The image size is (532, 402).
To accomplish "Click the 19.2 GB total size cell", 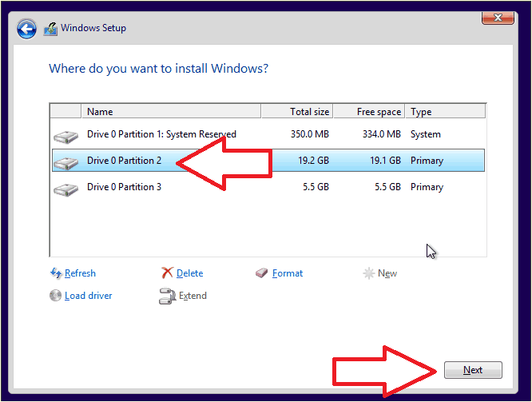I will pyautogui.click(x=313, y=161).
